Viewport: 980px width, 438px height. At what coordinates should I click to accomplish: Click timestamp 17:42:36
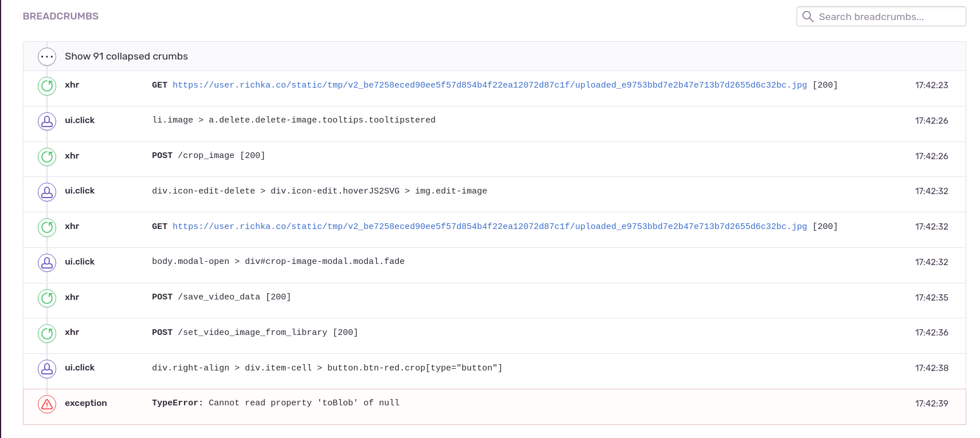pyautogui.click(x=931, y=333)
